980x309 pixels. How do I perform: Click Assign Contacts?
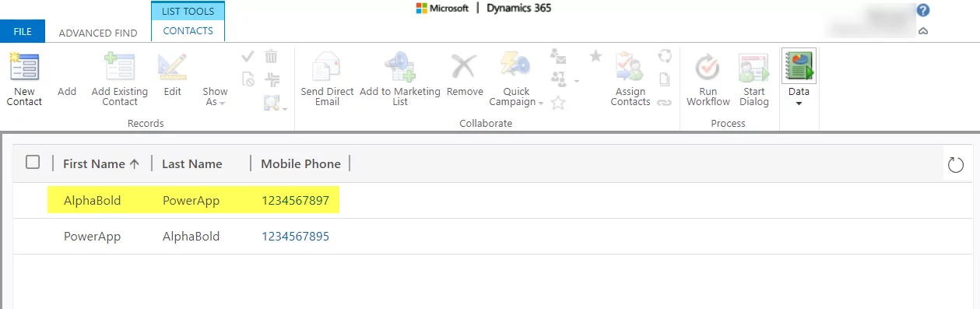pos(630,79)
